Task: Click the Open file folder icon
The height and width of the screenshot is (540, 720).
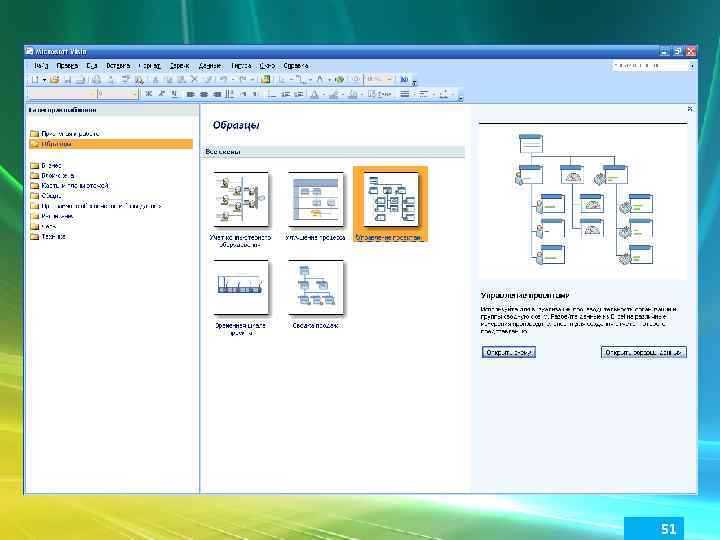Action: 55,79
